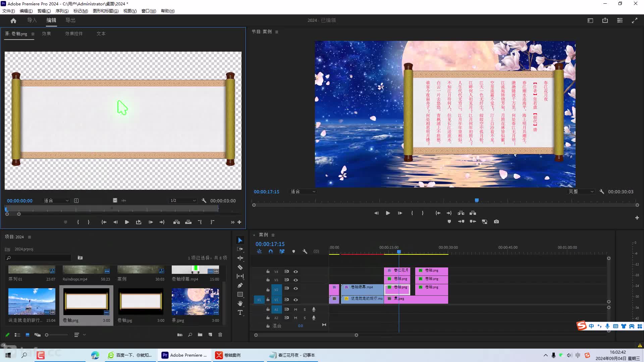Open Source panel menu next to 卷轴.png
Screen dimensions: 644x362
point(33,34)
